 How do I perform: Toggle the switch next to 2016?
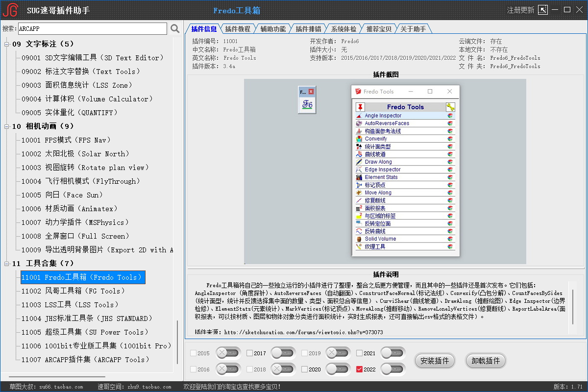click(228, 369)
